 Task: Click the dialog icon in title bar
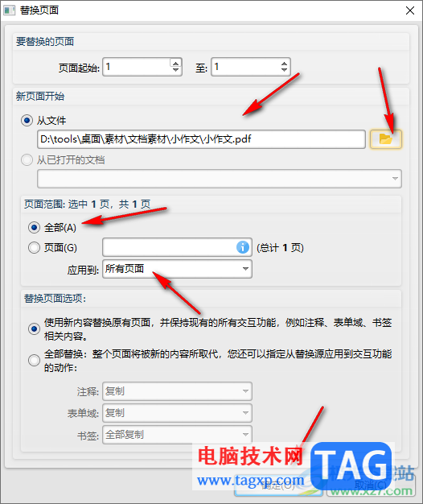(x=10, y=10)
